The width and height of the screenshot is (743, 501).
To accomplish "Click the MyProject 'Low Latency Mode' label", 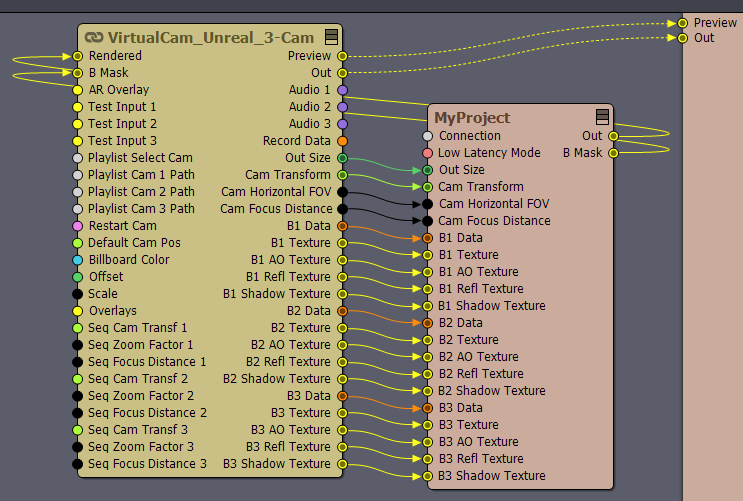I will (x=489, y=153).
